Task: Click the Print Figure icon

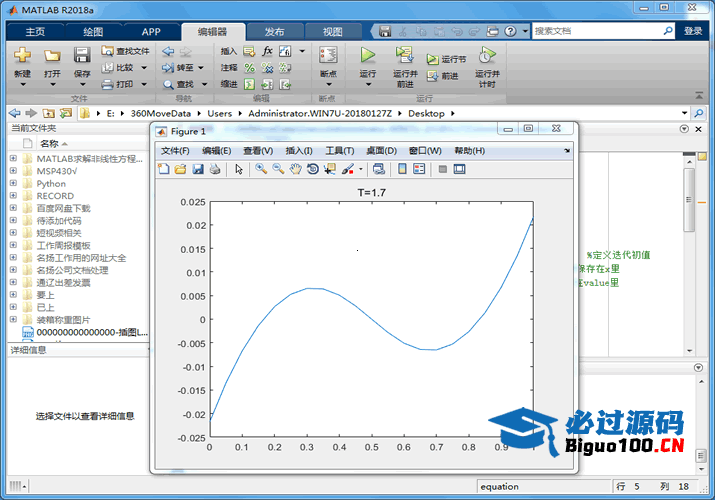Action: pyautogui.click(x=215, y=169)
